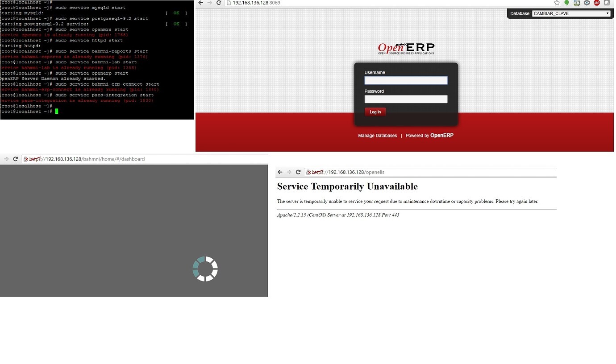This screenshot has width=616, height=364.
Task: Click the cb extension icon
Action: click(576, 3)
